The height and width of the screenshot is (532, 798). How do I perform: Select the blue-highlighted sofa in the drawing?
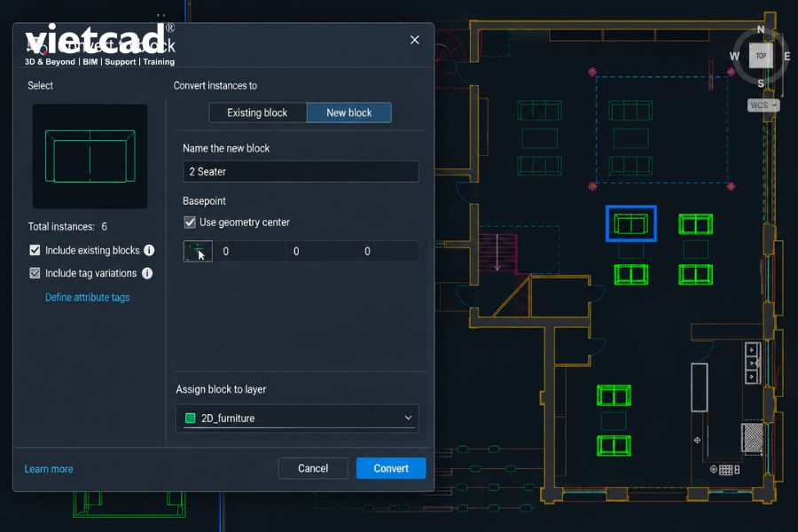click(631, 223)
